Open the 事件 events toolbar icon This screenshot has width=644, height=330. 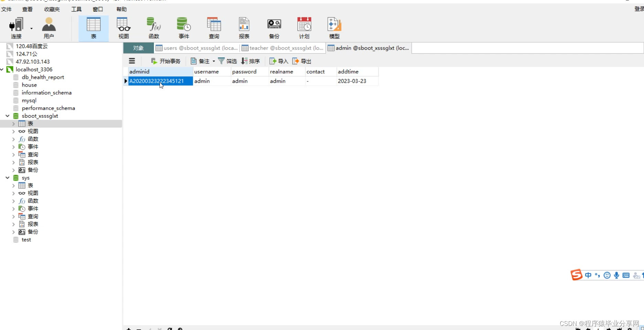pyautogui.click(x=184, y=28)
